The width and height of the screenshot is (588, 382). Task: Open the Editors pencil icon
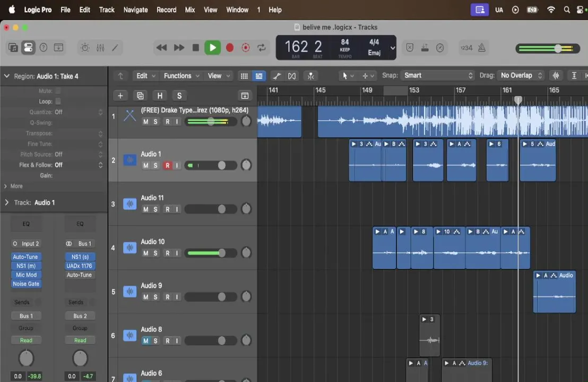click(115, 48)
